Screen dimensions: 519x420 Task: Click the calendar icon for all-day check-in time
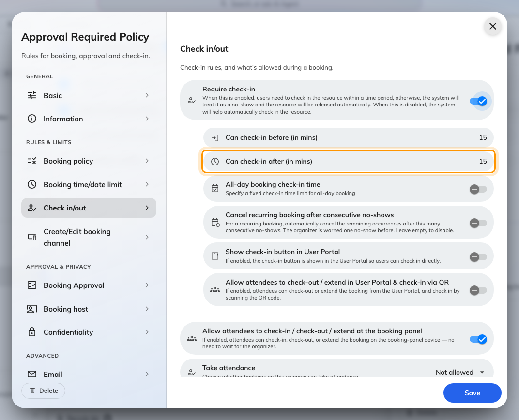click(215, 189)
